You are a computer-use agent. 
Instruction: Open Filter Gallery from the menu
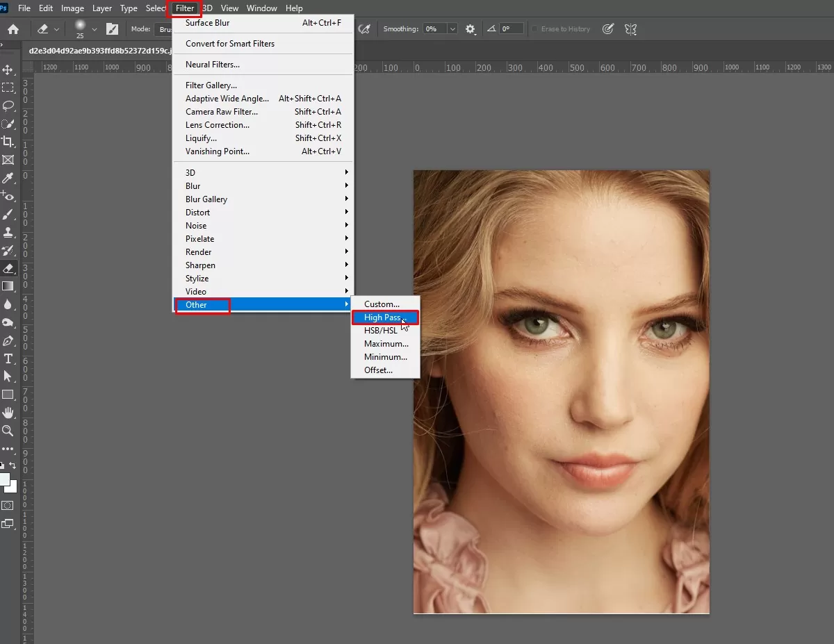(263, 85)
